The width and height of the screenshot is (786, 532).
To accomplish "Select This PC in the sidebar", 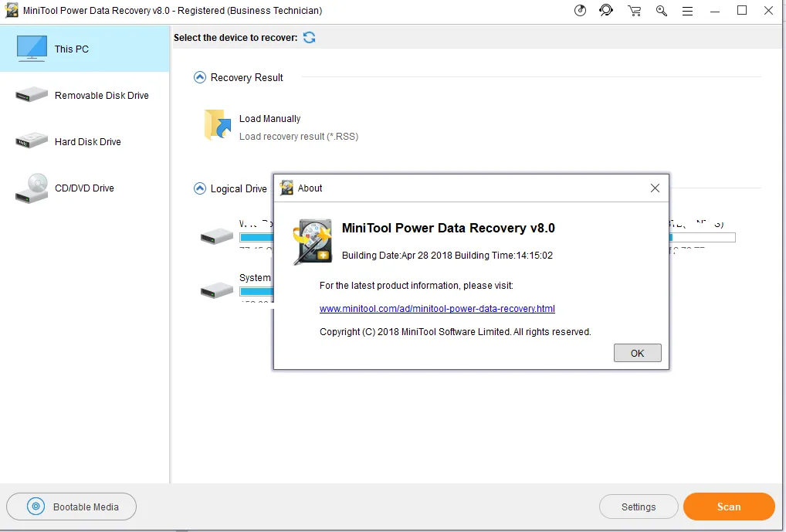I will tap(85, 49).
